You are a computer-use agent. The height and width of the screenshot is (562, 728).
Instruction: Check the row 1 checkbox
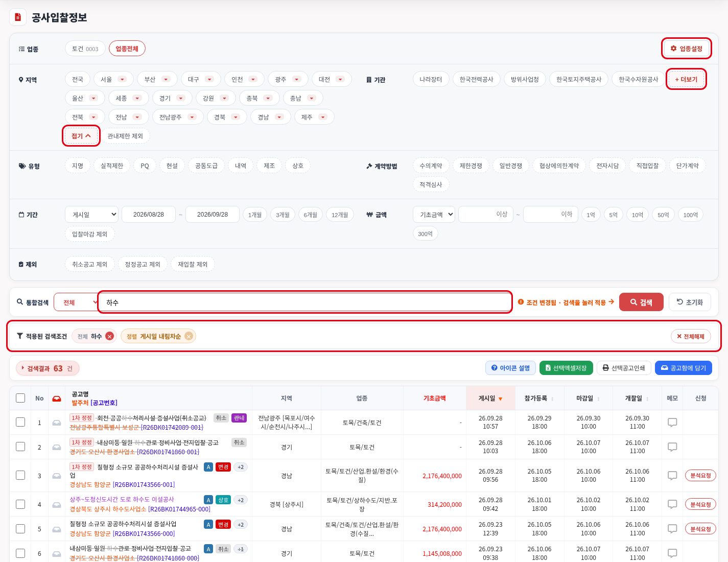20,422
